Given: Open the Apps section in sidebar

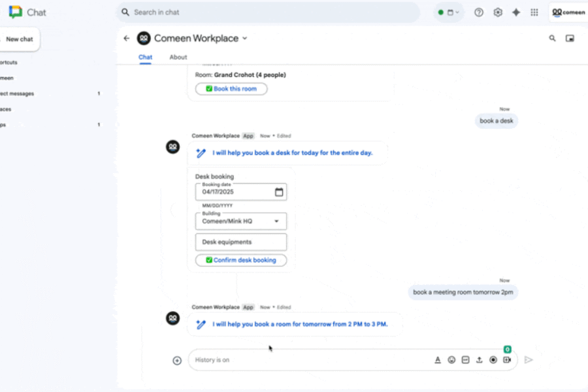Looking at the screenshot, I should coord(3,125).
